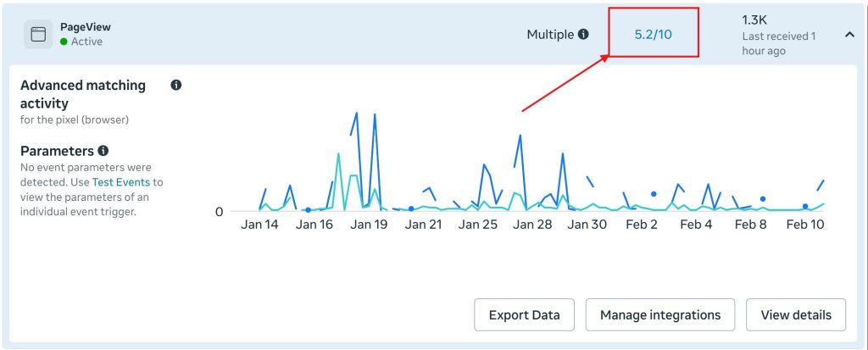The image size is (868, 350).
Task: Click the Jan 28 blue line peak
Action: 520,135
